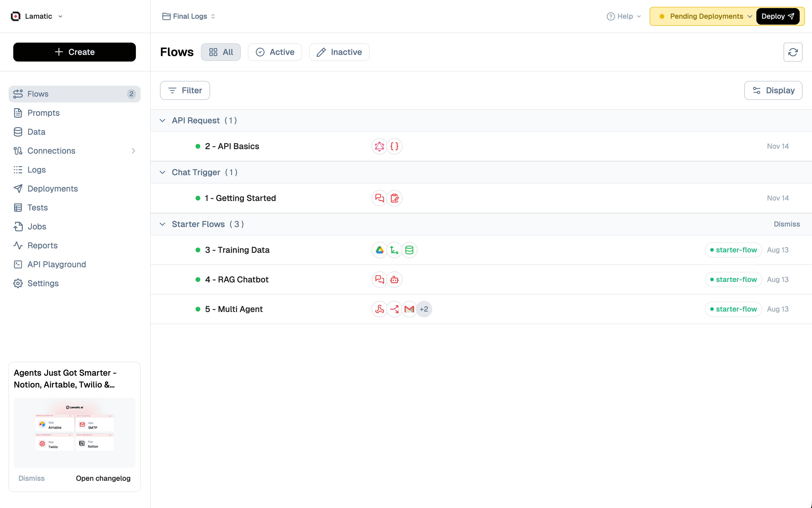Click the Gmail icon in Multi Agent row
Viewport: 812px width, 508px height.
pos(409,309)
